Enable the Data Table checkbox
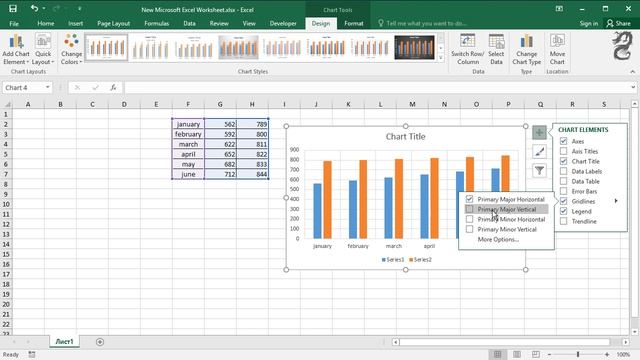Screen dimensions: 640x360 pyautogui.click(x=563, y=181)
